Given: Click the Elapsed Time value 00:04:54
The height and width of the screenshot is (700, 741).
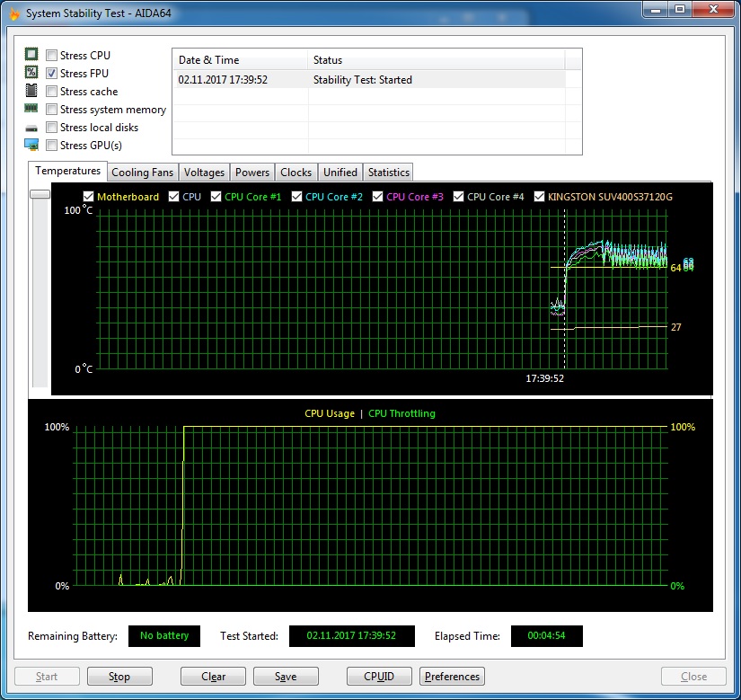Looking at the screenshot, I should 546,635.
